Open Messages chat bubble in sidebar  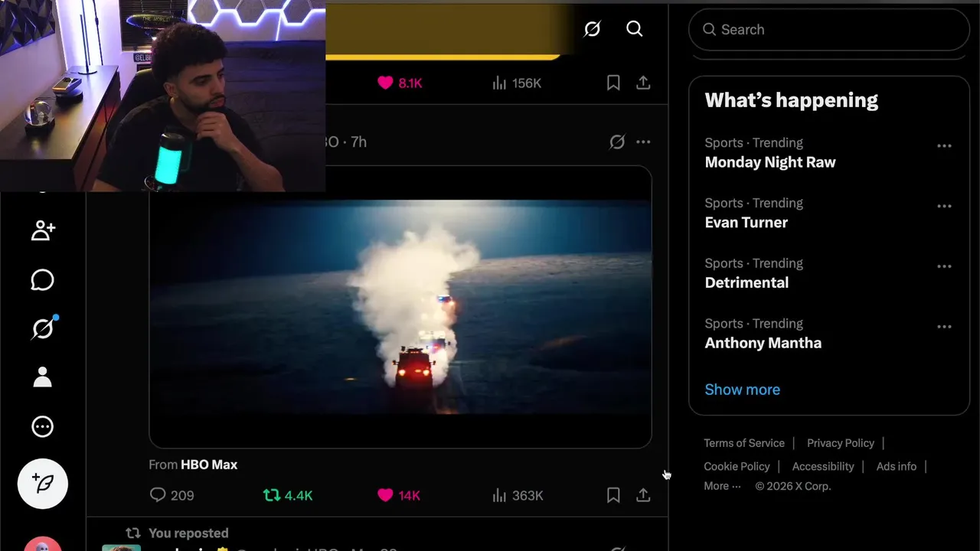point(43,280)
